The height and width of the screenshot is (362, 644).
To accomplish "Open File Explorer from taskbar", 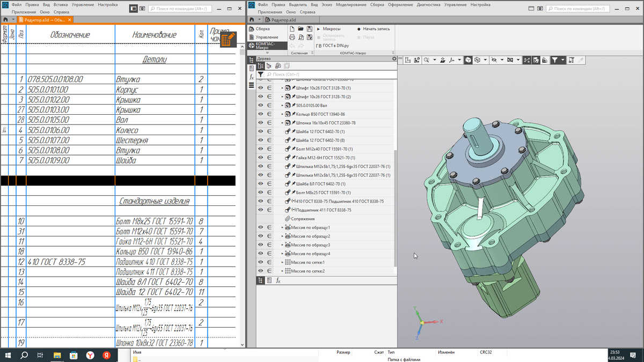I will click(x=57, y=355).
